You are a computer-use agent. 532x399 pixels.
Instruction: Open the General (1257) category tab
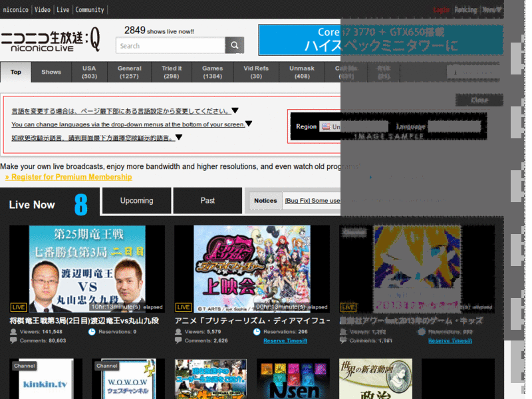click(129, 72)
